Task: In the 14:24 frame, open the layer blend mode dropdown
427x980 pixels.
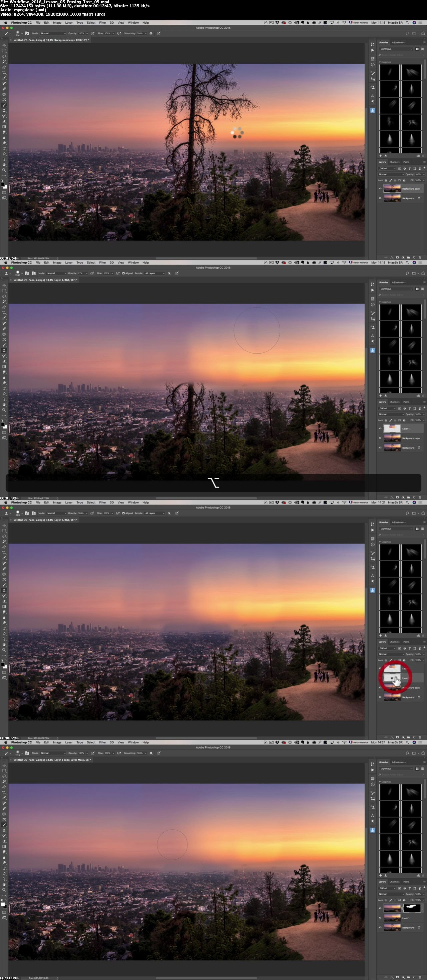Action: click(x=391, y=894)
